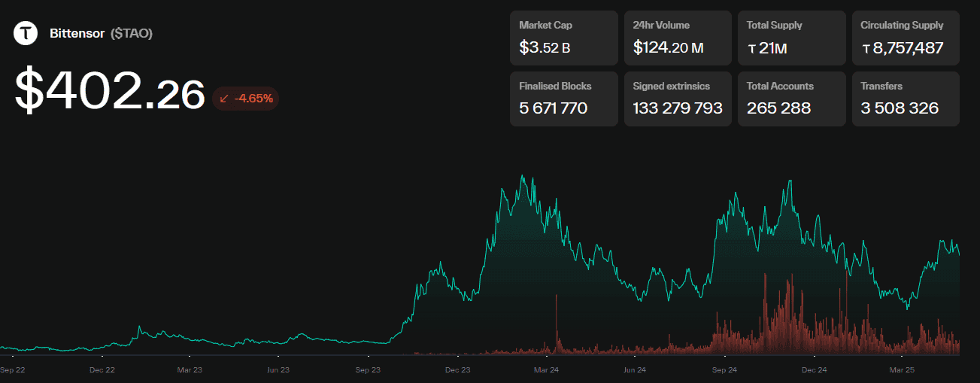Click the Signed extrinsics label
The height and width of the screenshot is (383, 980).
672,86
